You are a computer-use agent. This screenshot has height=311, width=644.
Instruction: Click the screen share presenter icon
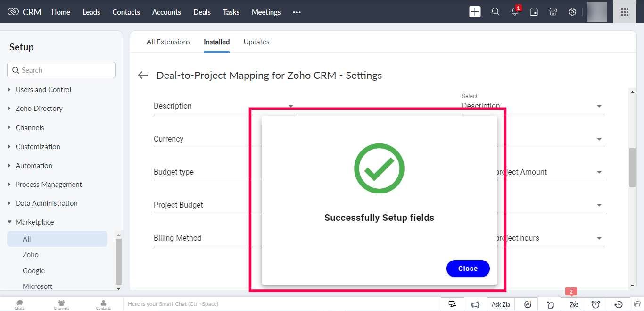click(x=453, y=304)
